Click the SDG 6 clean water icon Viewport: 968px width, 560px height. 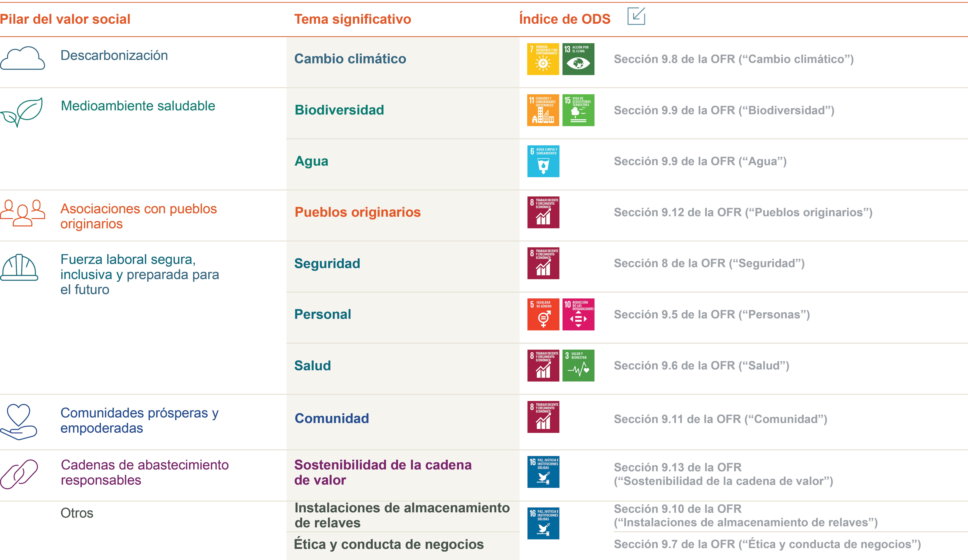tap(543, 161)
